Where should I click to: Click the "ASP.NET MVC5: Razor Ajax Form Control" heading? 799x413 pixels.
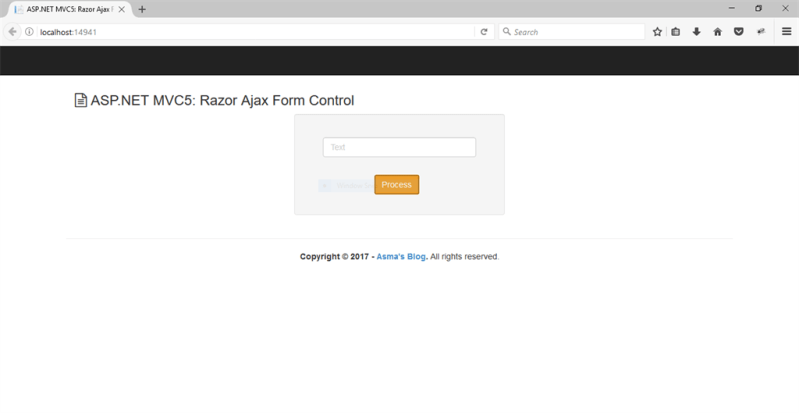tap(222, 100)
